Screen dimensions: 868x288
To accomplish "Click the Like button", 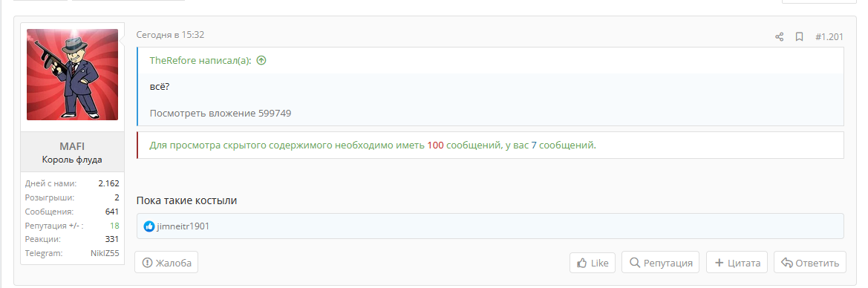I will [593, 263].
